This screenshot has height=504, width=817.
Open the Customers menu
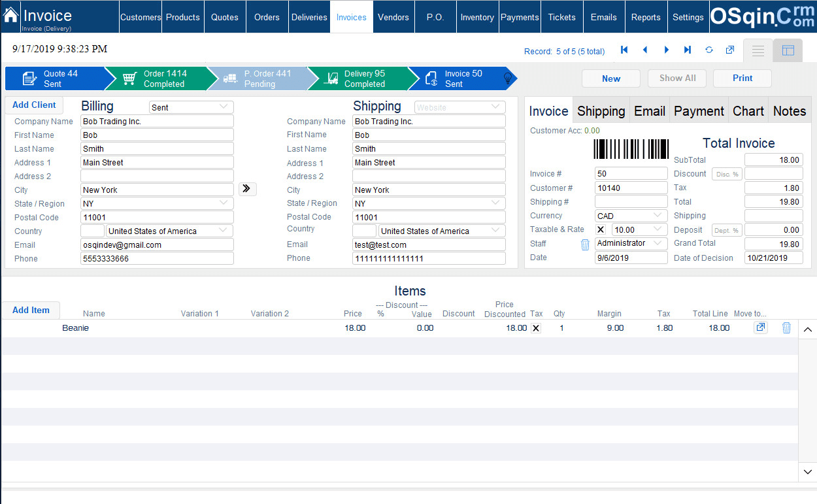(x=140, y=17)
